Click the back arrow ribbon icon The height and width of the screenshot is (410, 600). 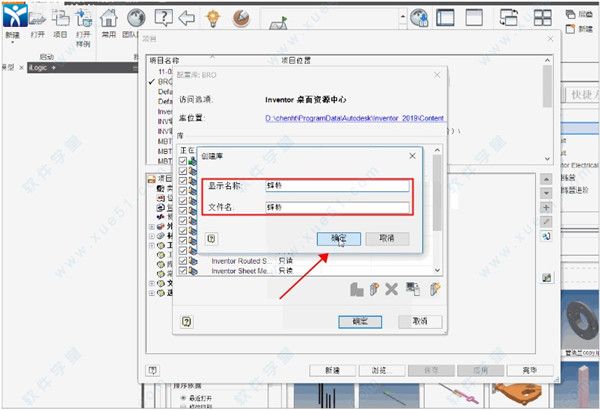click(x=187, y=18)
